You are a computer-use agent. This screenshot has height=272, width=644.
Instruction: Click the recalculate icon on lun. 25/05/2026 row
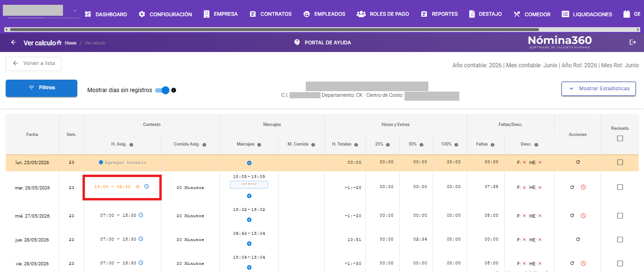coord(578,162)
